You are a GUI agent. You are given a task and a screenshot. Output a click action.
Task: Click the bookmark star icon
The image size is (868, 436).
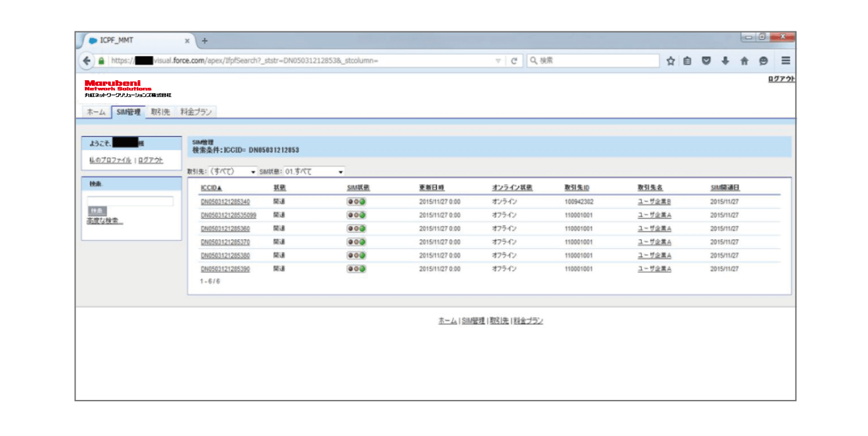[670, 60]
